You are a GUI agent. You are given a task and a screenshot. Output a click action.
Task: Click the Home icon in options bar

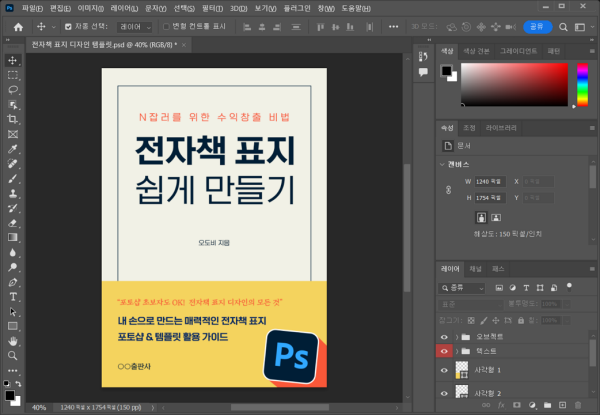tap(17, 27)
